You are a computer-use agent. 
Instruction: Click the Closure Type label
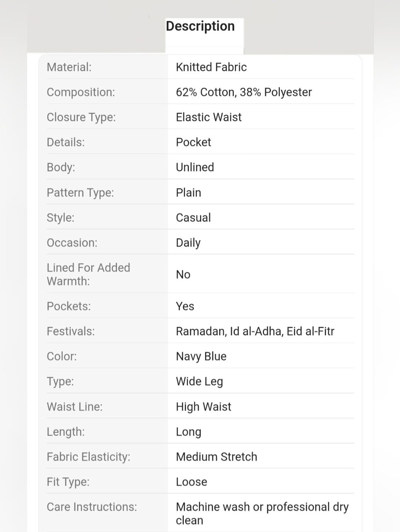pyautogui.click(x=81, y=117)
